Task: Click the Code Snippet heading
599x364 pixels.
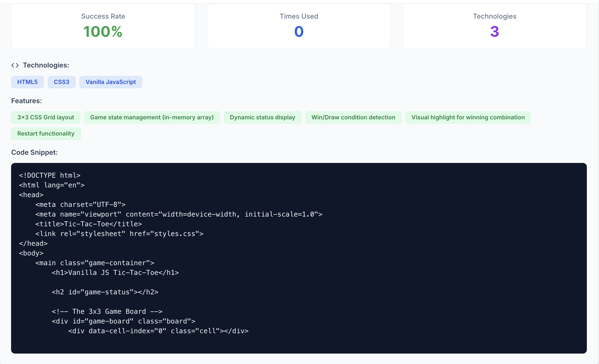Action: 35,153
